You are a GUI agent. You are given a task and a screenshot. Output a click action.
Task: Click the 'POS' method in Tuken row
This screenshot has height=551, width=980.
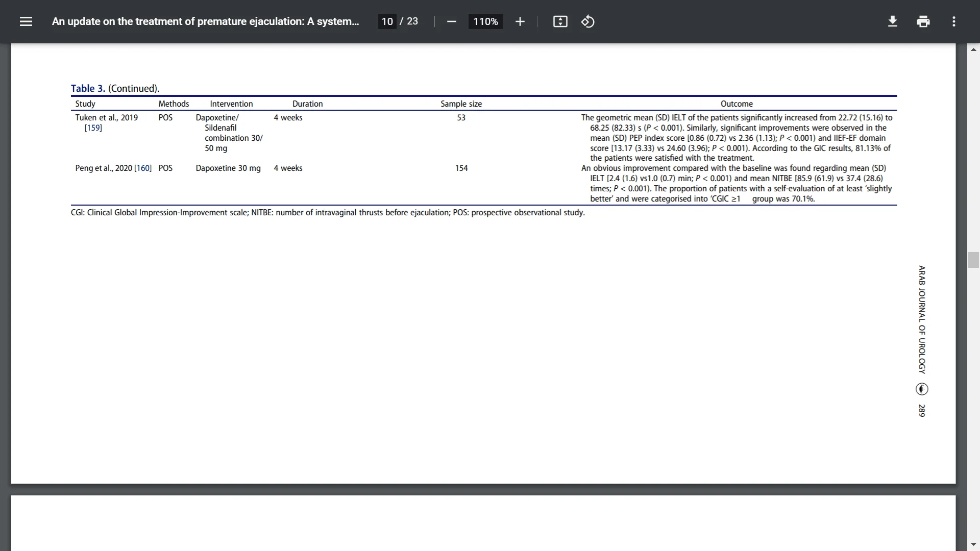point(165,117)
